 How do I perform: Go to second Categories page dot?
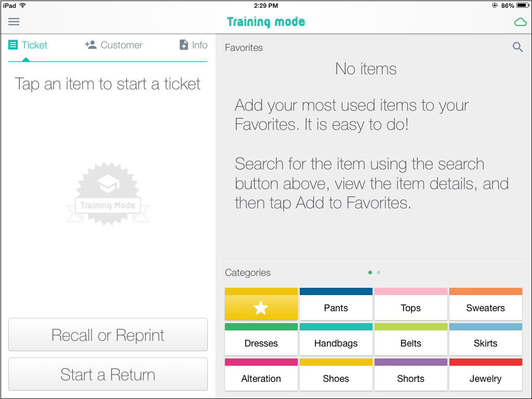point(378,272)
